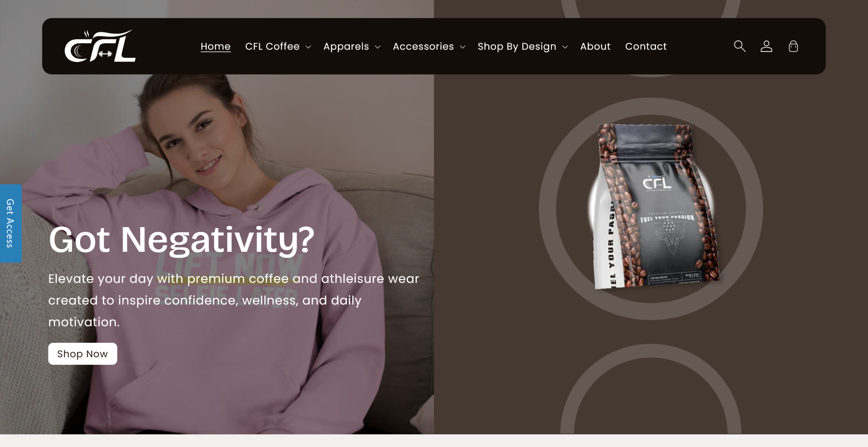
Task: Click the Shop Now button
Action: coord(83,354)
